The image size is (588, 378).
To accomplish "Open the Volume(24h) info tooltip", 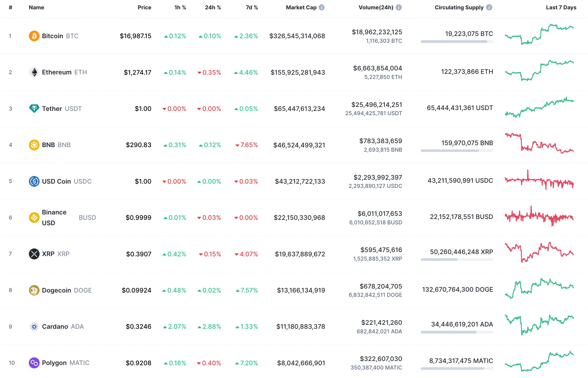I will [399, 8].
